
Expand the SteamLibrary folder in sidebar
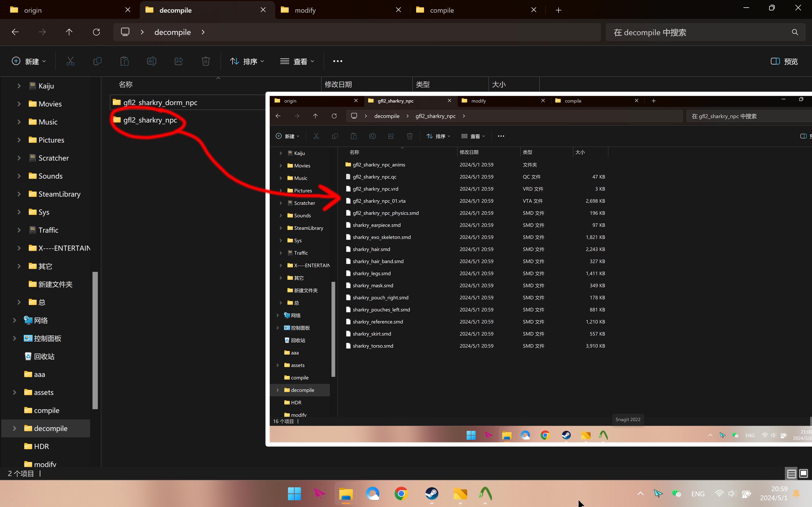pyautogui.click(x=19, y=194)
